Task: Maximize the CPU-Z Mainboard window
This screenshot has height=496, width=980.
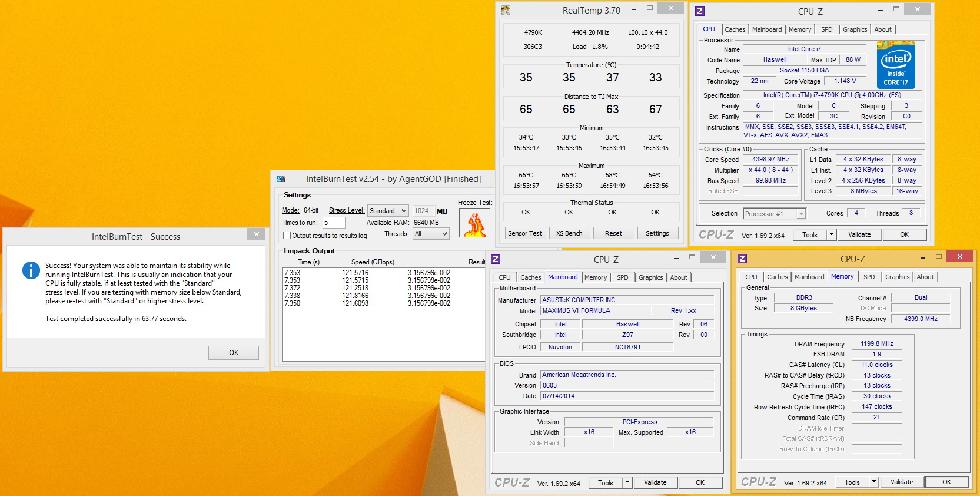Action: point(692,257)
